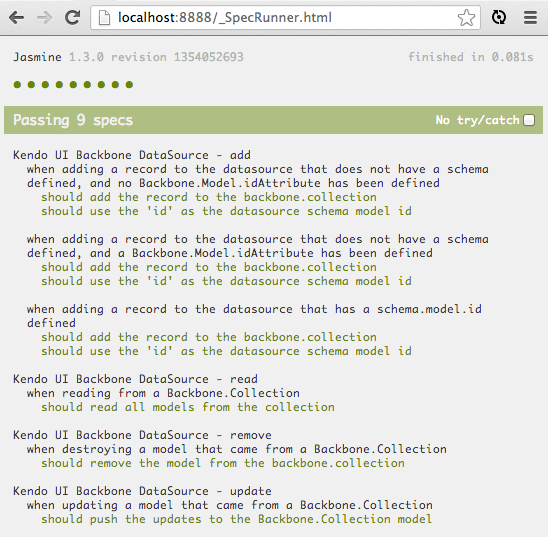Image resolution: width=548 pixels, height=537 pixels.
Task: Reload the SpecRunner page
Action: (73, 17)
